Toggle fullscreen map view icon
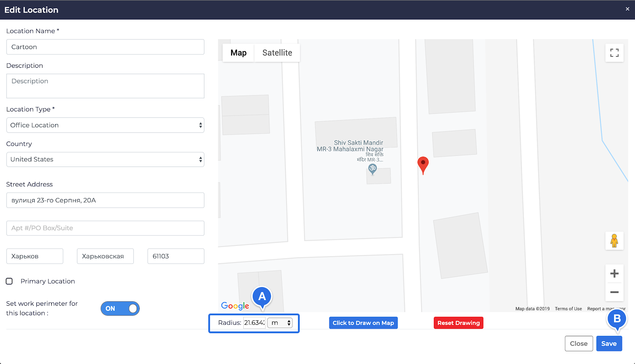The width and height of the screenshot is (635, 364). point(614,53)
